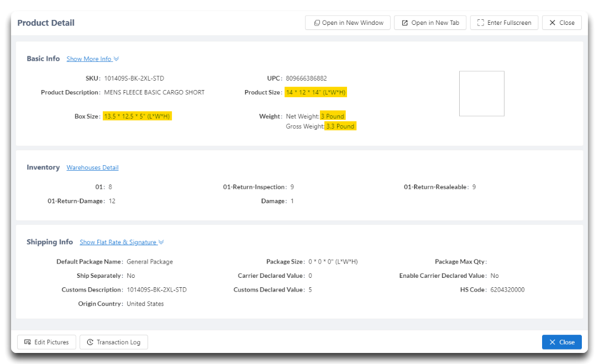Open the Transaction Log button

[114, 342]
